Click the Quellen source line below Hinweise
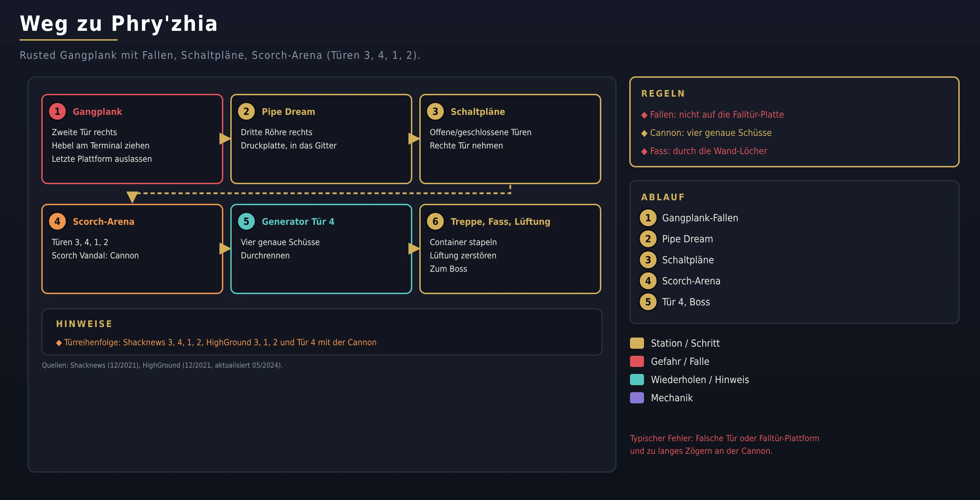Screen dimensions: 980x500 click(x=162, y=365)
